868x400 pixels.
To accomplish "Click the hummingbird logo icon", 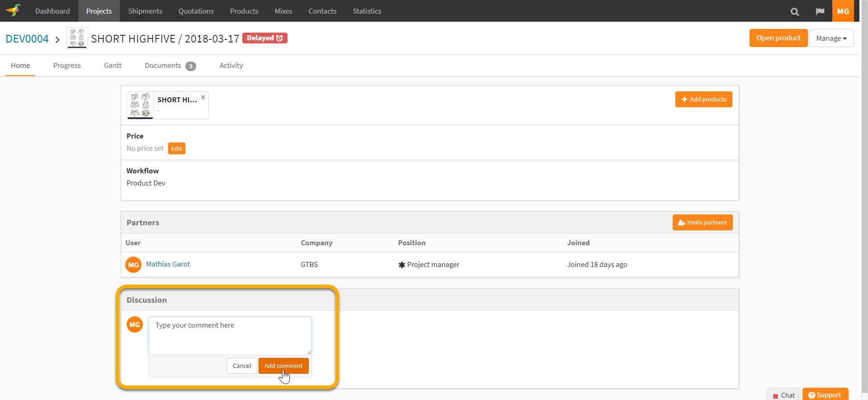I will click(x=14, y=10).
